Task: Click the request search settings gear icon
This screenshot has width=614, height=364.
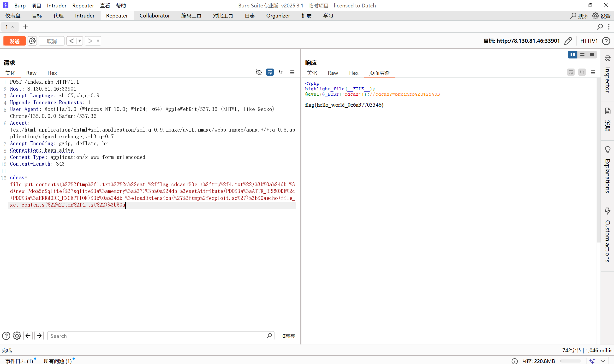Action: [17, 335]
